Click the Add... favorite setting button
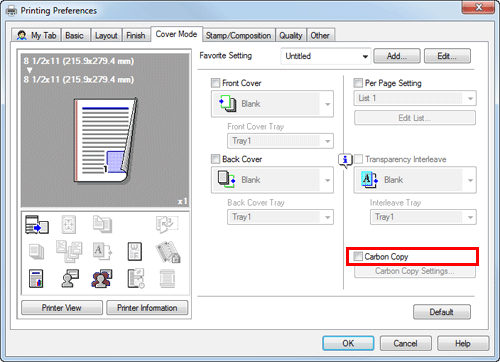 397,56
